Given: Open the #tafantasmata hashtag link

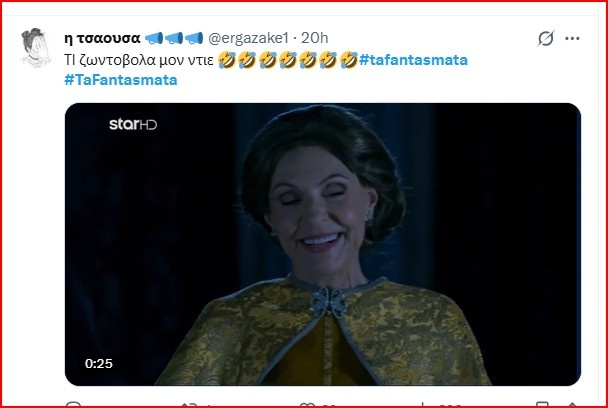Looking at the screenshot, I should [x=413, y=60].
